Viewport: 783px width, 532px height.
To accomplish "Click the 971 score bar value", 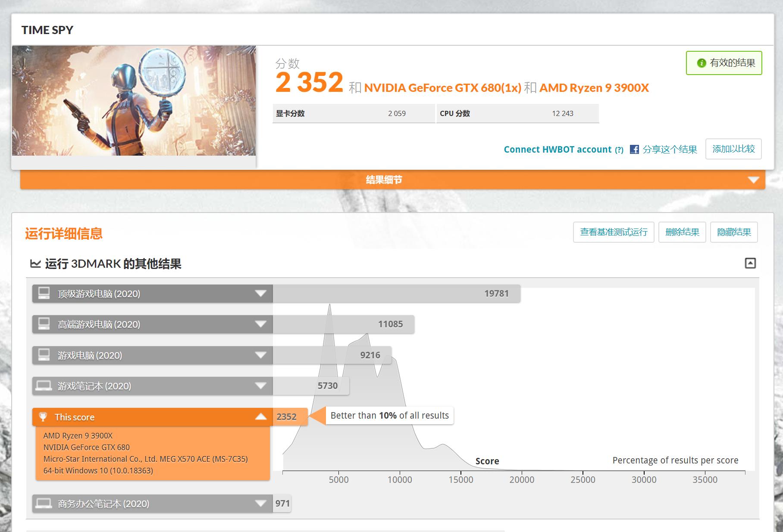I will [282, 503].
